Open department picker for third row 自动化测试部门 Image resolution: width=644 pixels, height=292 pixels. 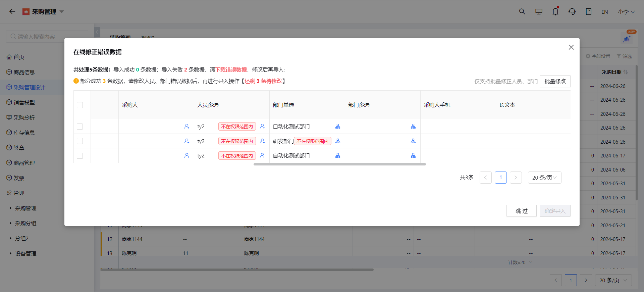click(x=338, y=155)
